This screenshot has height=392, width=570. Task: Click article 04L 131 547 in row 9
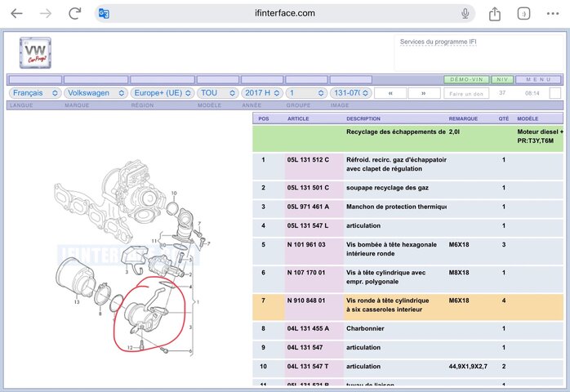(x=305, y=347)
